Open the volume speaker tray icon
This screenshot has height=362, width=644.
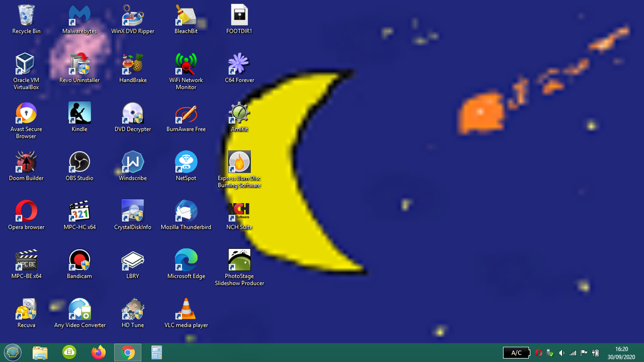tap(561, 353)
